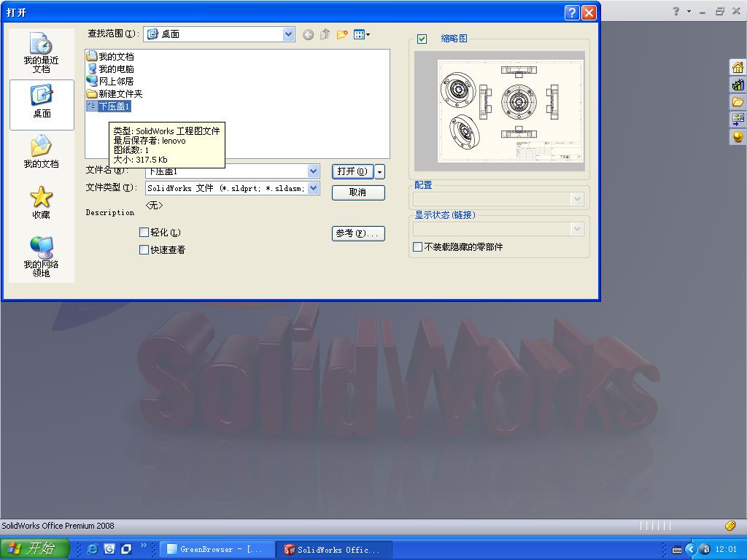
Task: Select the 新建文件夹 folder
Action: pyautogui.click(x=115, y=93)
